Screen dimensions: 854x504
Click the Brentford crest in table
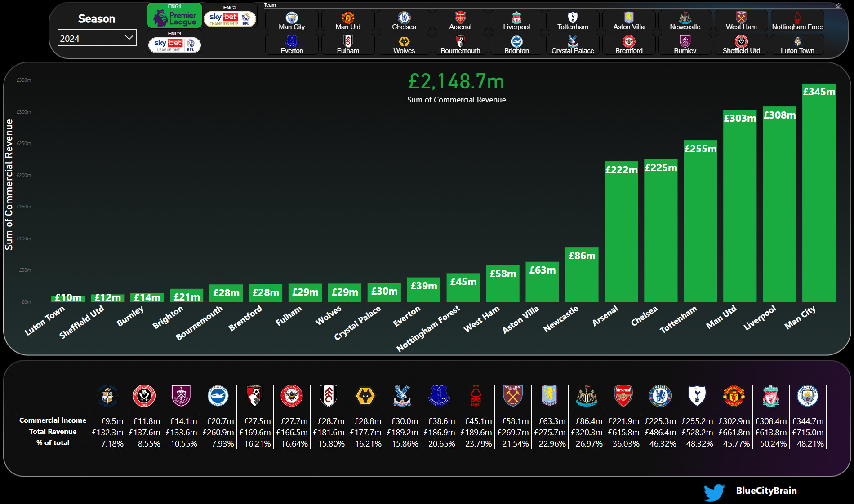coord(292,396)
